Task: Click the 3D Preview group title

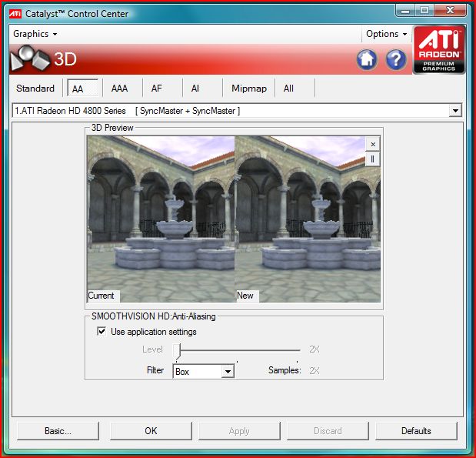Action: click(x=112, y=128)
